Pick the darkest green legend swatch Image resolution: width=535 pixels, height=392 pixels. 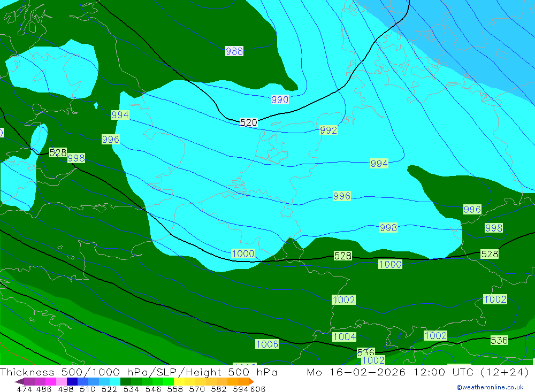pyautogui.click(x=126, y=381)
